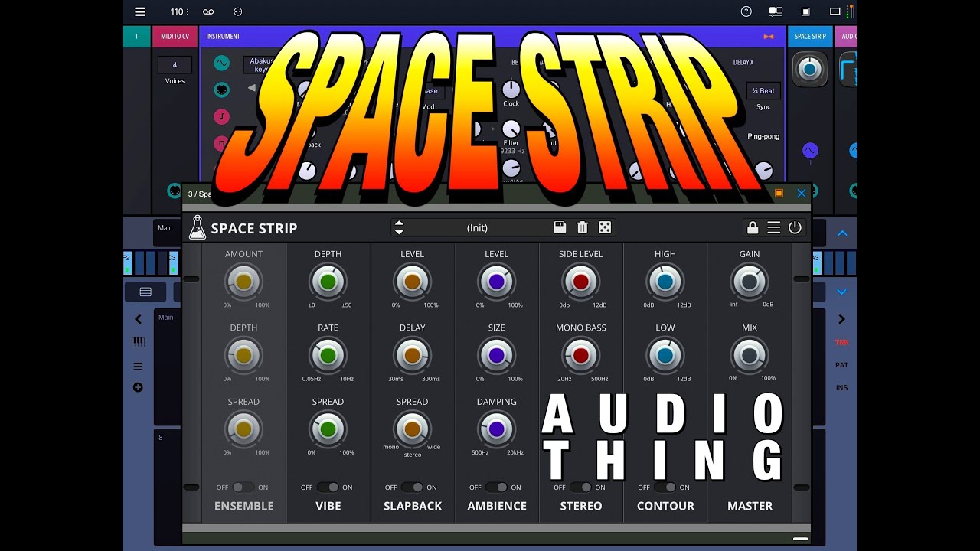The width and height of the screenshot is (980, 551).
Task: Click the pattern list button above left sidebar
Action: pos(145,292)
